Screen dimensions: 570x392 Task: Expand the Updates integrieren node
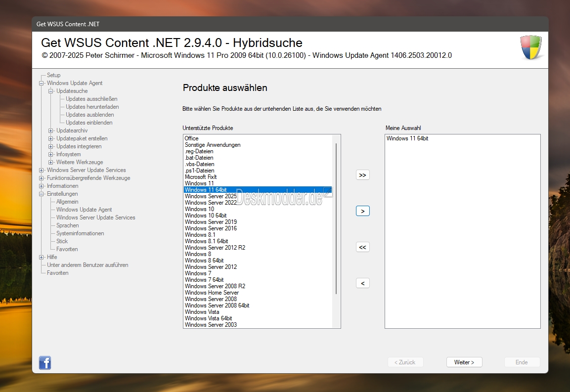pos(51,146)
